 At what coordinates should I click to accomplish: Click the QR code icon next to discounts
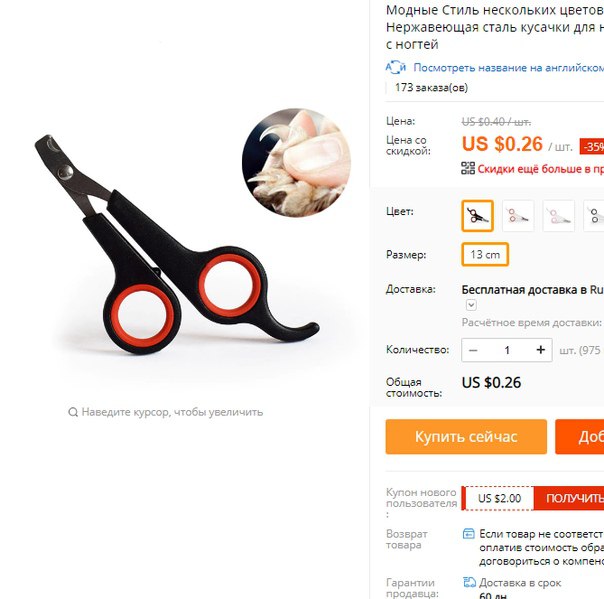[468, 168]
